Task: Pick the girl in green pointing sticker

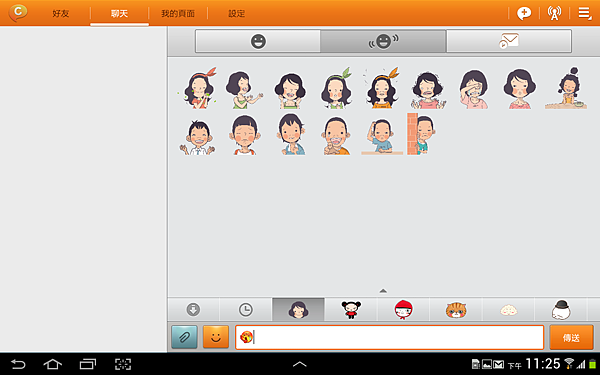Action: pos(244,90)
